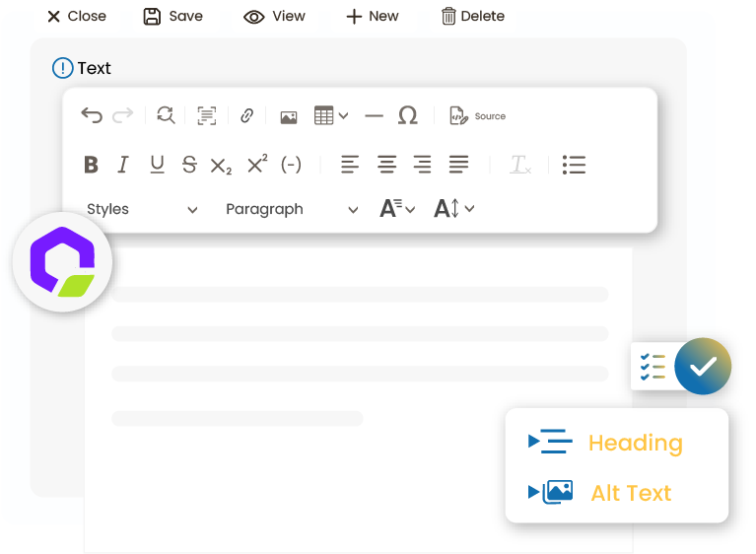Open the checklist icon panel
The width and height of the screenshot is (756, 554).
tap(653, 368)
